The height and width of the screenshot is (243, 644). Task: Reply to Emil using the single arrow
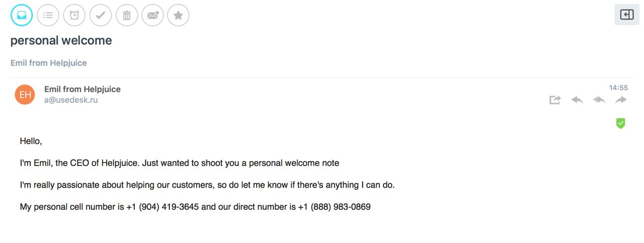click(x=577, y=100)
